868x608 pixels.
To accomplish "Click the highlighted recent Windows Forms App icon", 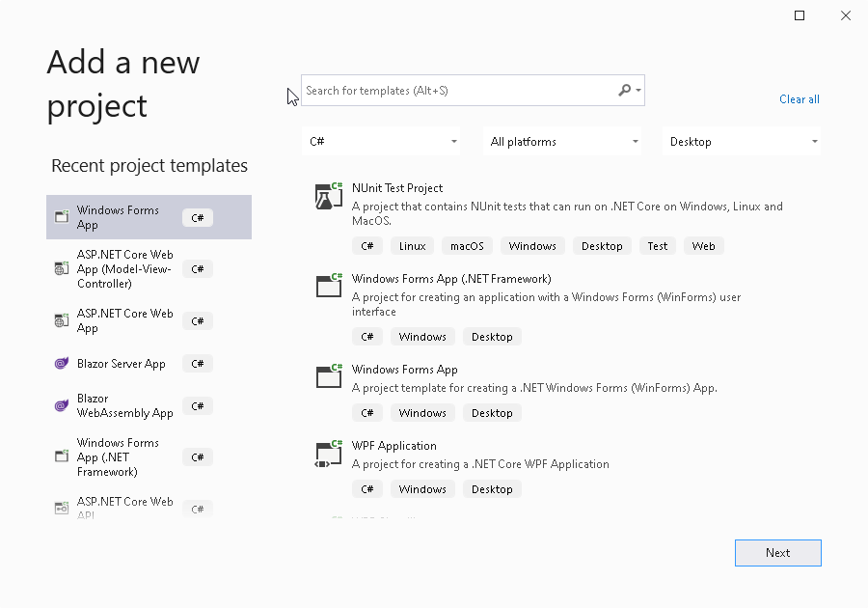I will tap(62, 216).
